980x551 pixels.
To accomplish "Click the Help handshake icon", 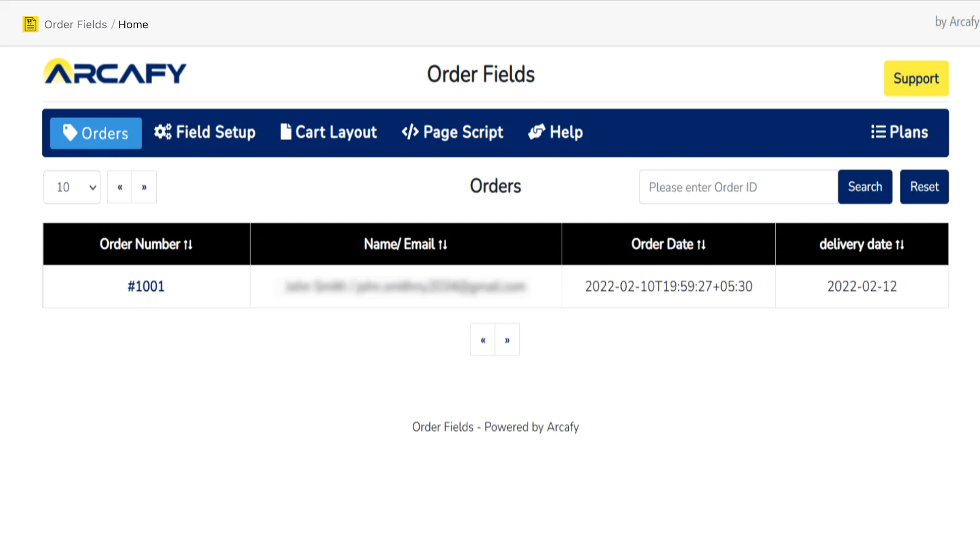I will [536, 132].
